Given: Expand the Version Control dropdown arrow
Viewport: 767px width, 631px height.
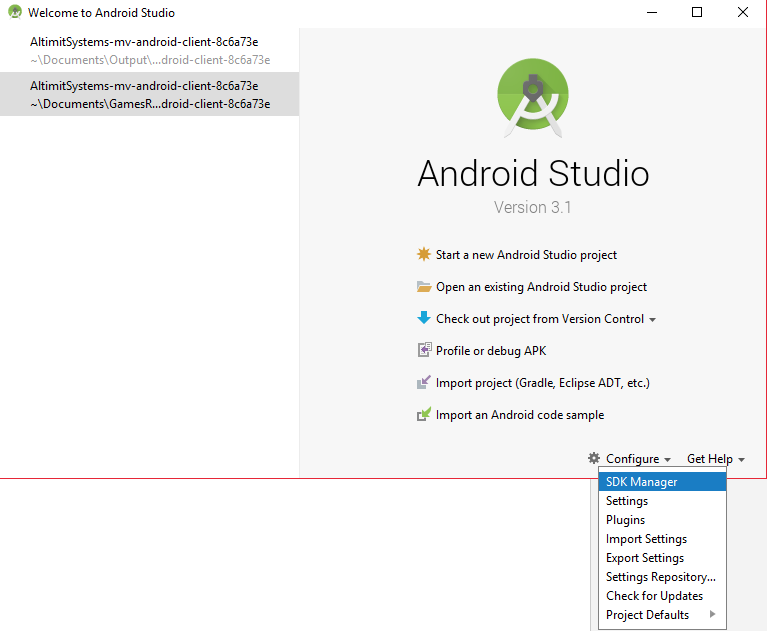Looking at the screenshot, I should click(652, 320).
